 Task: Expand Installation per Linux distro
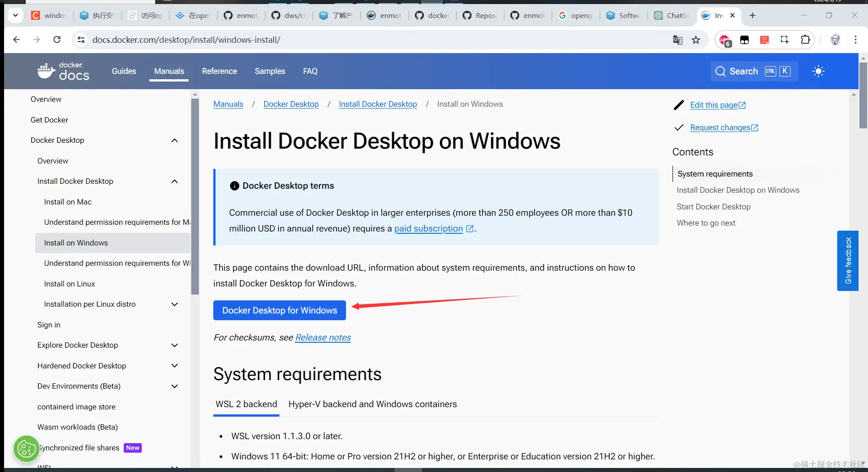pyautogui.click(x=175, y=304)
